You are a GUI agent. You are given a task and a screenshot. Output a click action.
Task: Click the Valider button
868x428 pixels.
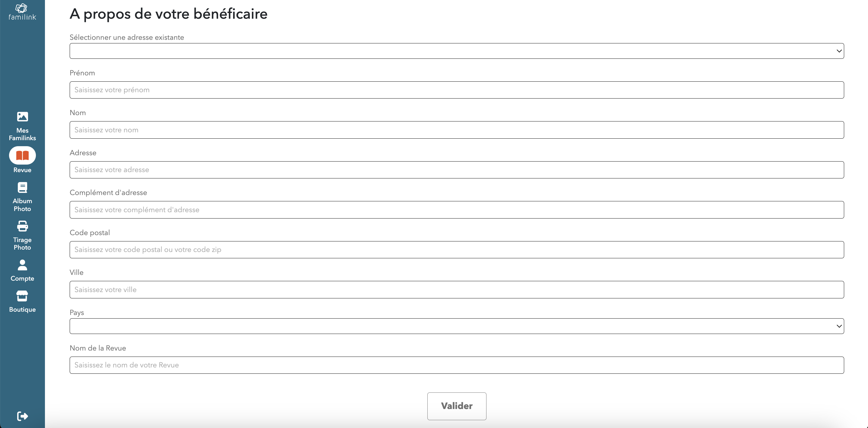click(x=457, y=406)
